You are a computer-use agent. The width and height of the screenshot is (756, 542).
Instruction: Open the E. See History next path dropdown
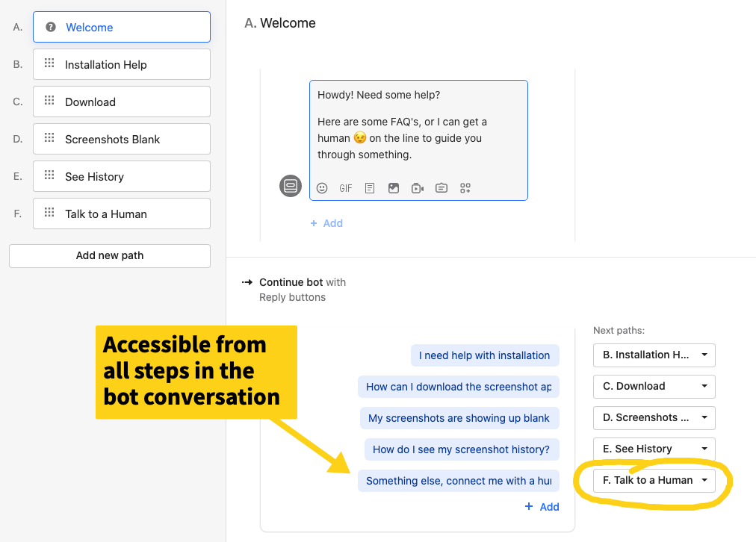click(x=654, y=449)
